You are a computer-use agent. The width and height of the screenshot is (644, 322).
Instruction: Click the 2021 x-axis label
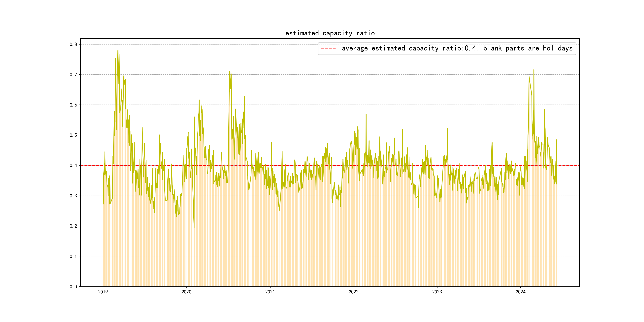[x=270, y=292]
